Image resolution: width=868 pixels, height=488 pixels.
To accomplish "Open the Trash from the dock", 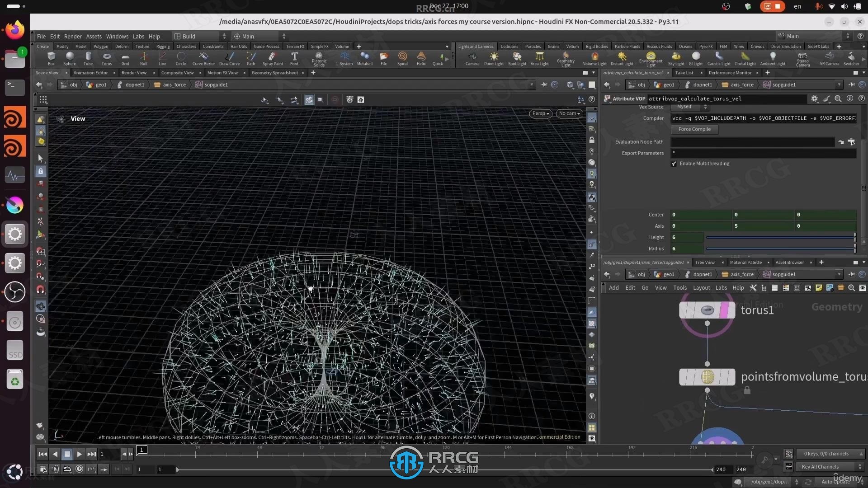I will pos(15,379).
